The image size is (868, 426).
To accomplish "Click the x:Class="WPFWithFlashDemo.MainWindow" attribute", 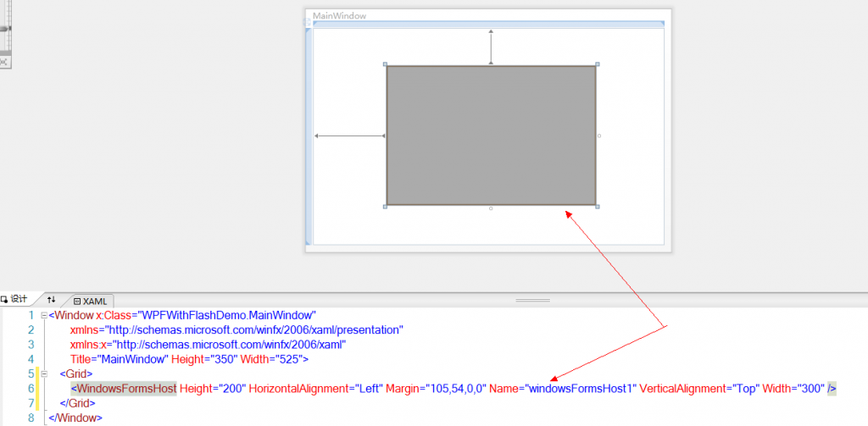I will tap(205, 315).
